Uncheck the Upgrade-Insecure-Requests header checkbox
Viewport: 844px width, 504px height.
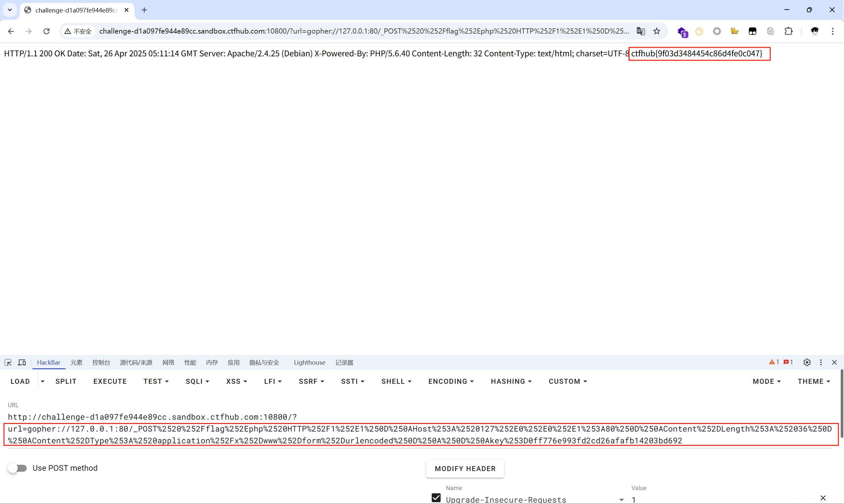[436, 498]
